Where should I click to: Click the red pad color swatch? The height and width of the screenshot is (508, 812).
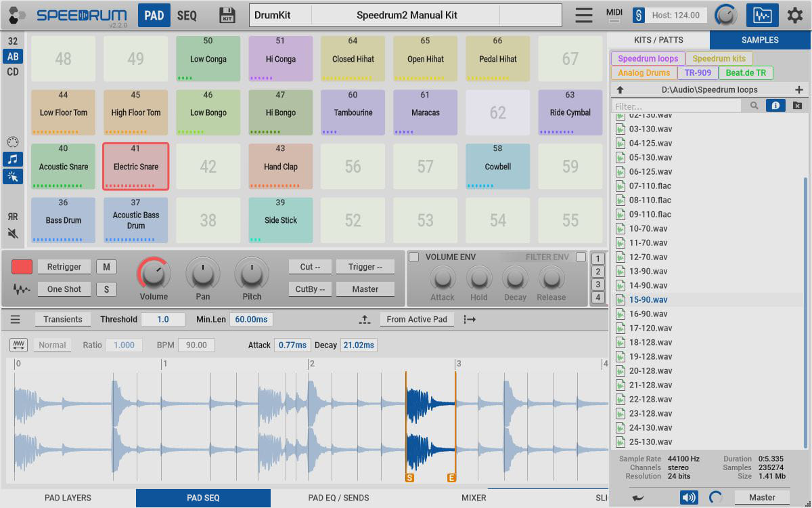tap(22, 267)
